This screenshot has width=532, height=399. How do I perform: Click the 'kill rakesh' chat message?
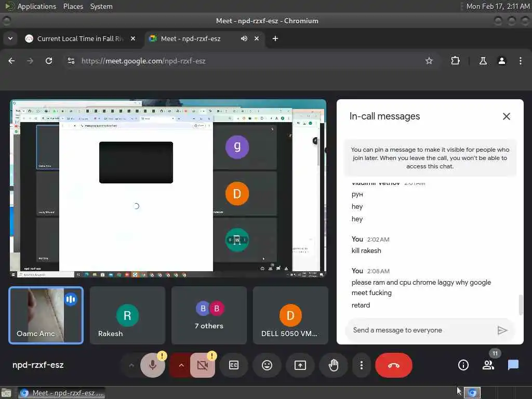click(366, 251)
